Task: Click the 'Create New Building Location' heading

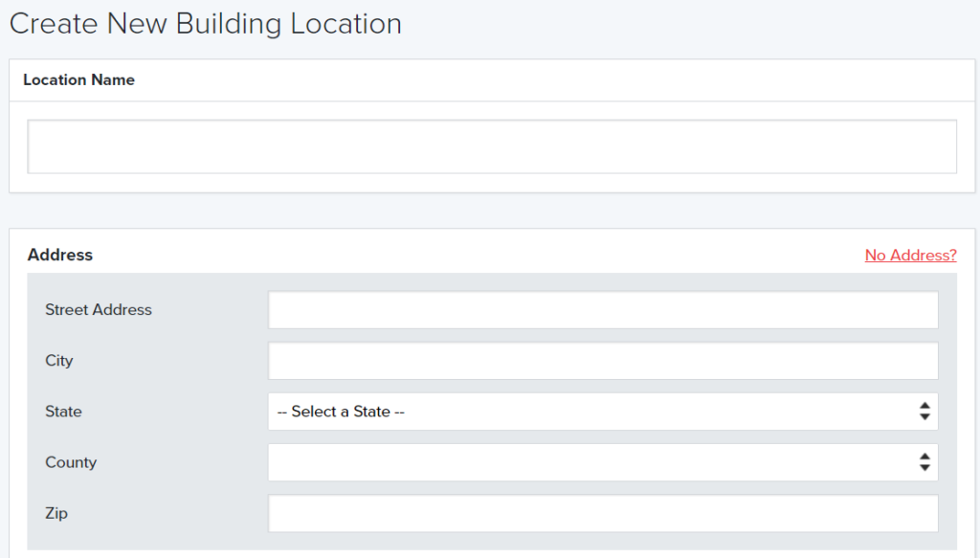Action: coord(205,24)
